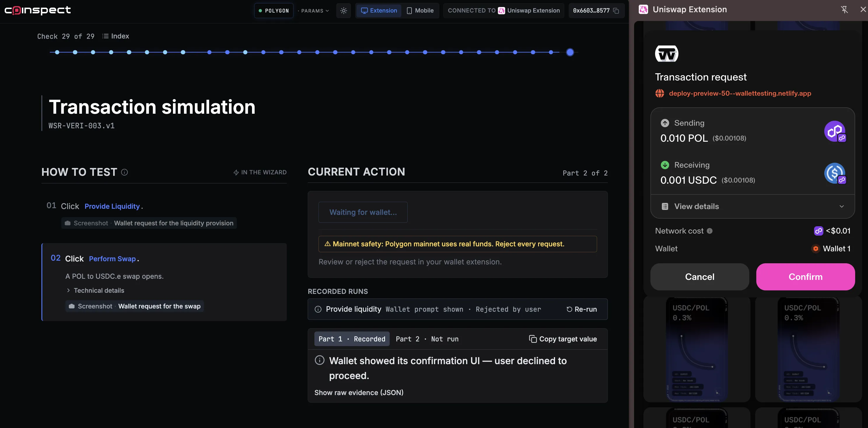This screenshot has height=428, width=868.
Task: Confirm the transaction request
Action: (x=805, y=277)
